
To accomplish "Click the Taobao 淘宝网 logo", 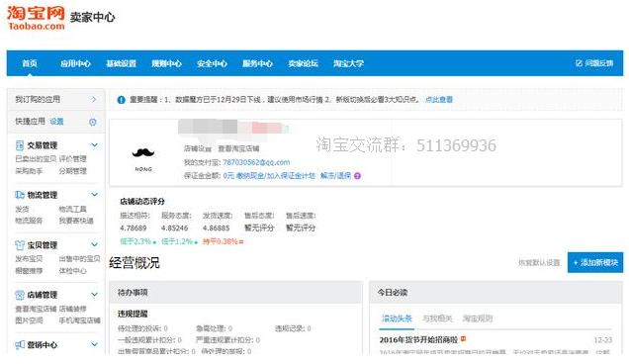I will pyautogui.click(x=36, y=18).
